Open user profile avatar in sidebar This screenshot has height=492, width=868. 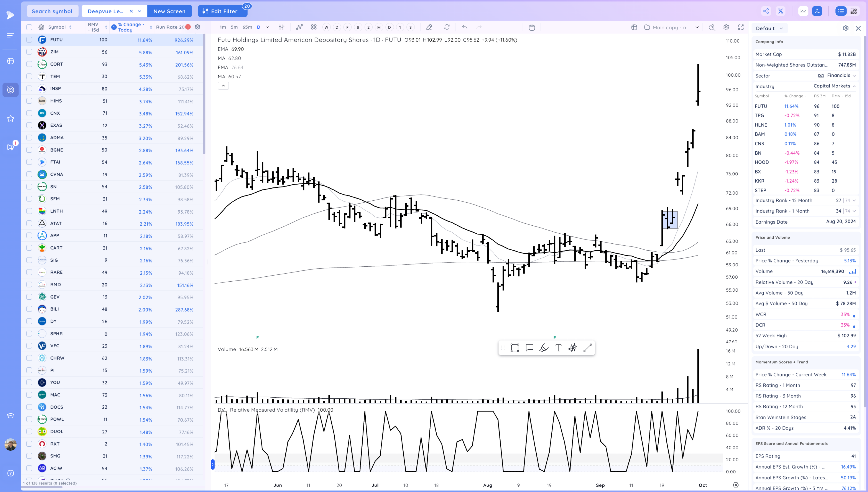[10, 444]
